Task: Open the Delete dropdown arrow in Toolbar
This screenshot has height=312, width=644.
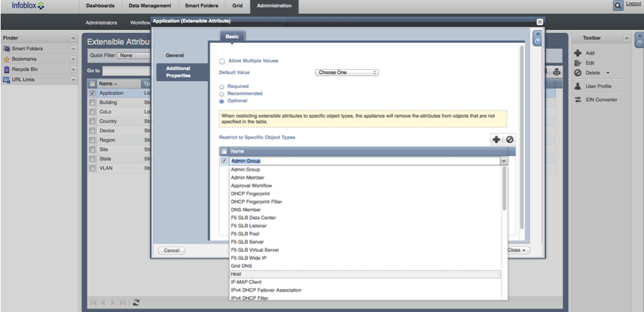Action: 608,73
